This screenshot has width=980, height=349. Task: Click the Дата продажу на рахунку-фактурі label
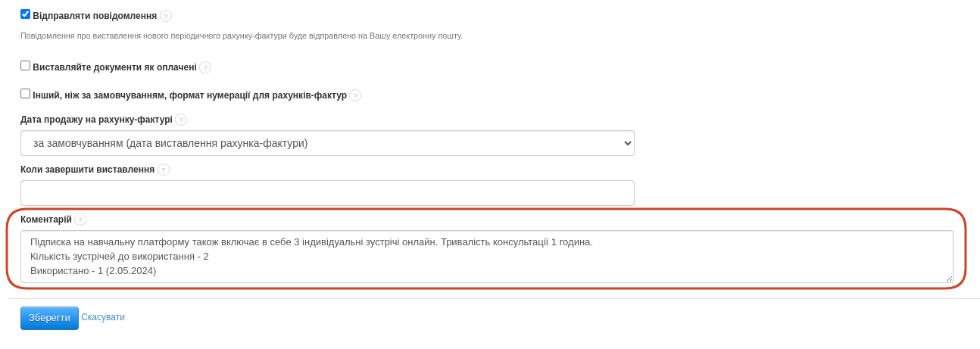(96, 120)
